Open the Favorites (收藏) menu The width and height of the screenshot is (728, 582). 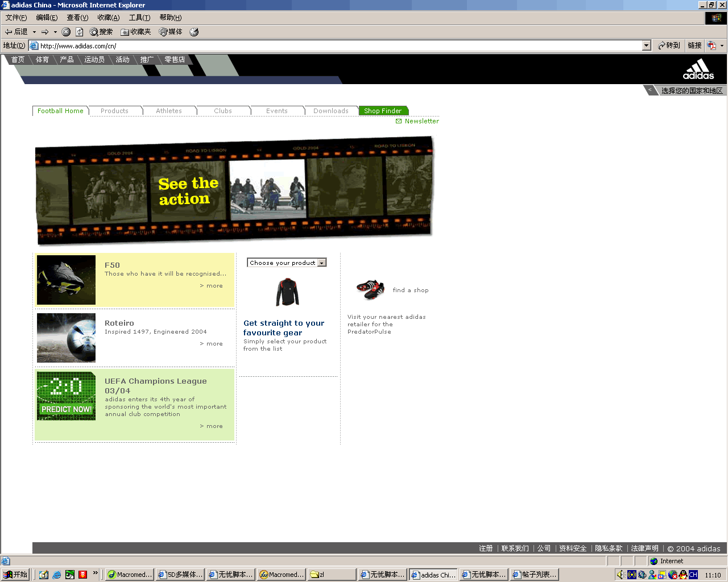108,18
